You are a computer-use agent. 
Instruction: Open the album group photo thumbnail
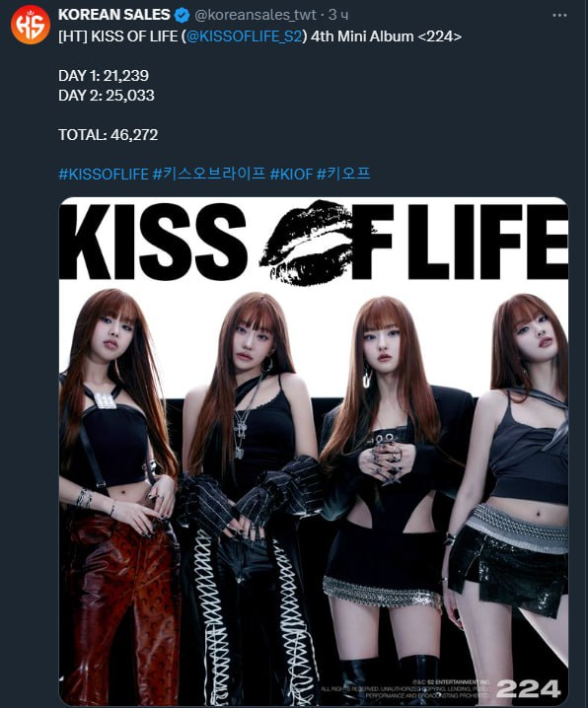tap(314, 451)
